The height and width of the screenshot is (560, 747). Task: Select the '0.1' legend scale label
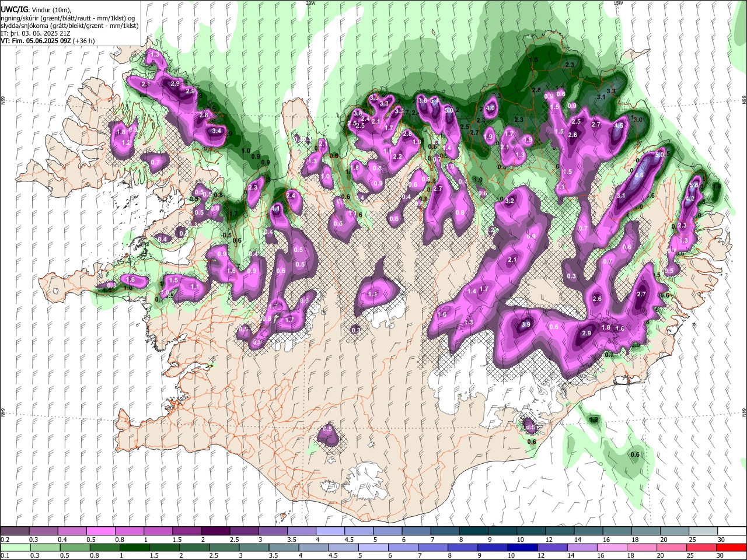[x=5, y=556]
